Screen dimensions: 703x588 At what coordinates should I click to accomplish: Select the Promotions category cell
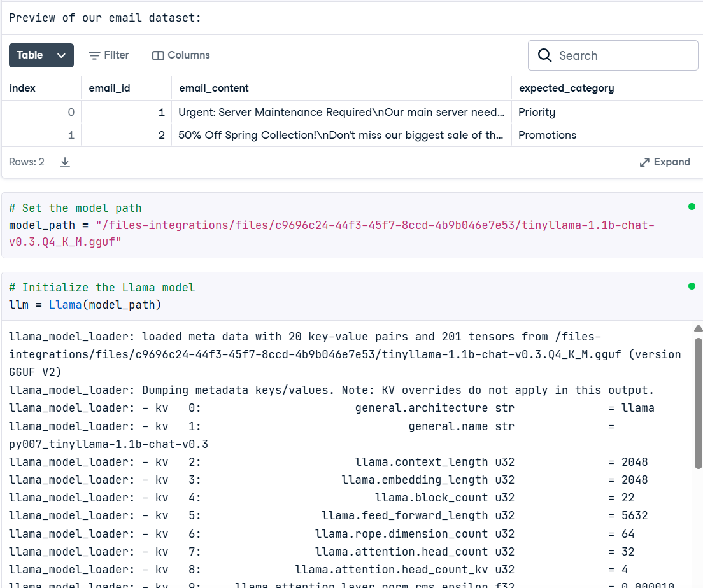547,136
